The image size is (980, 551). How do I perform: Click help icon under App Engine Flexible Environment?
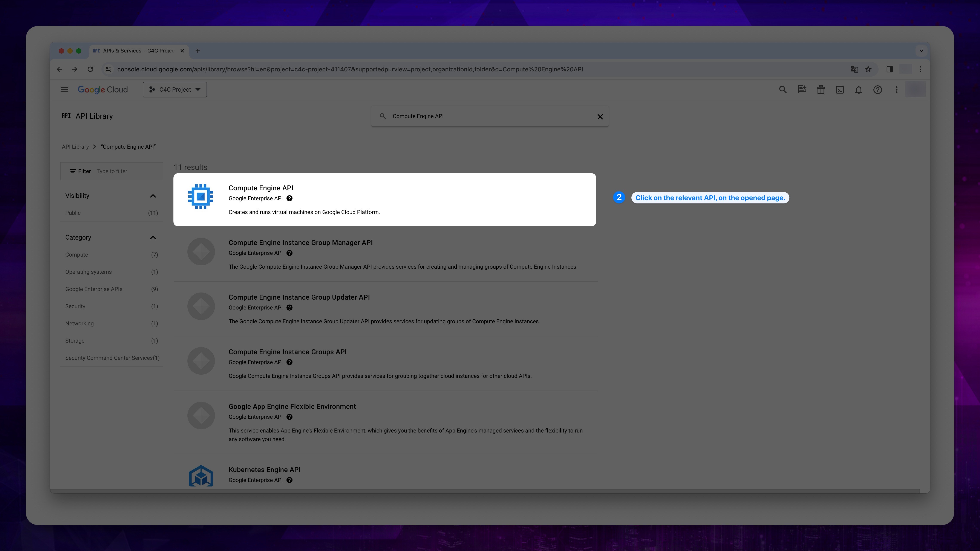pos(289,417)
